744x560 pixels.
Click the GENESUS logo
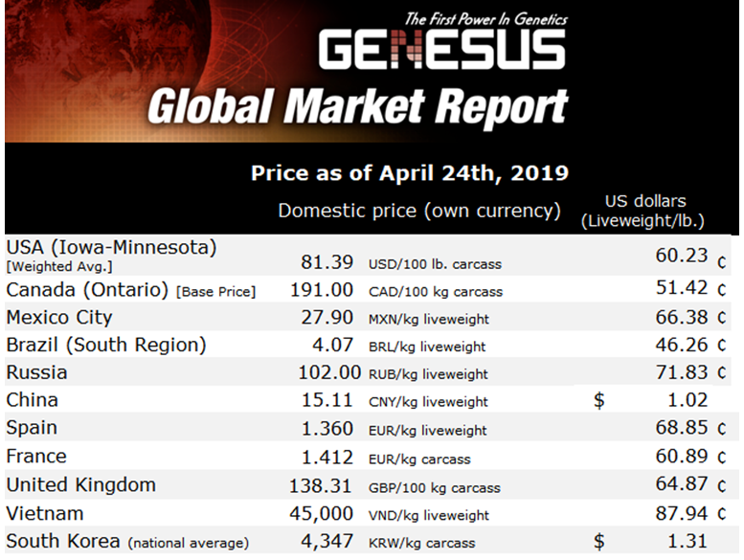[442, 50]
